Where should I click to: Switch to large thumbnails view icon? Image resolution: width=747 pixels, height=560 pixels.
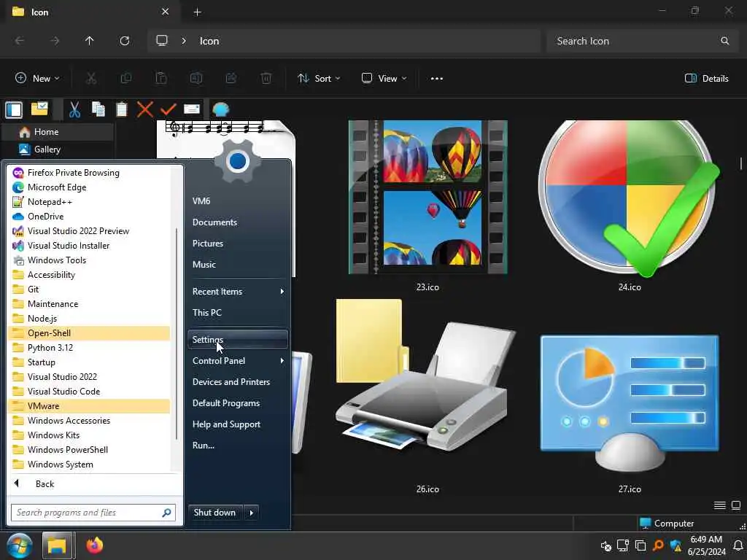[736, 505]
